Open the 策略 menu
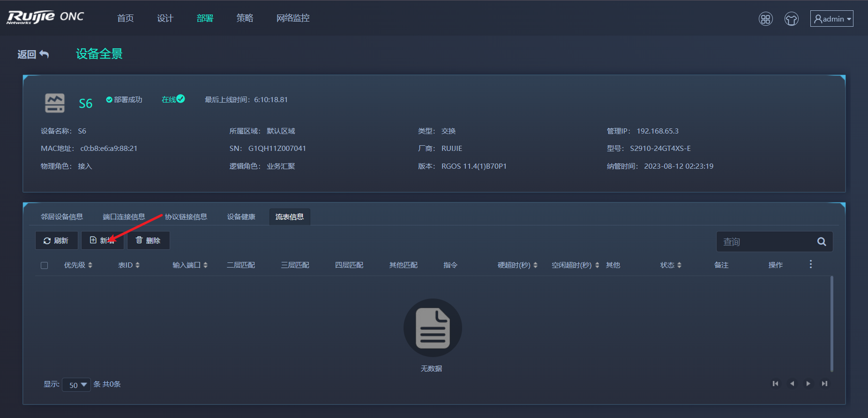868x418 pixels. [x=245, y=18]
